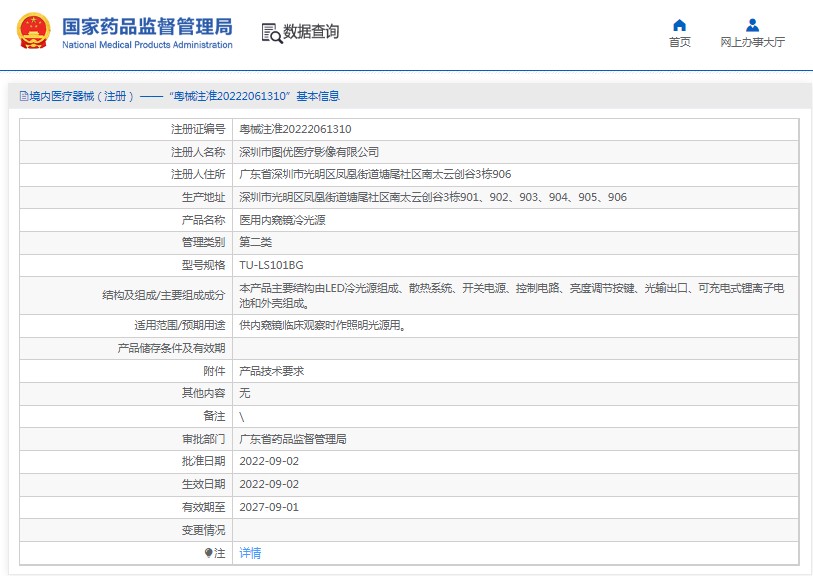Screen dimensions: 813x576
Task: Click the 批准日期 value 2022-09-02
Action: (269, 461)
